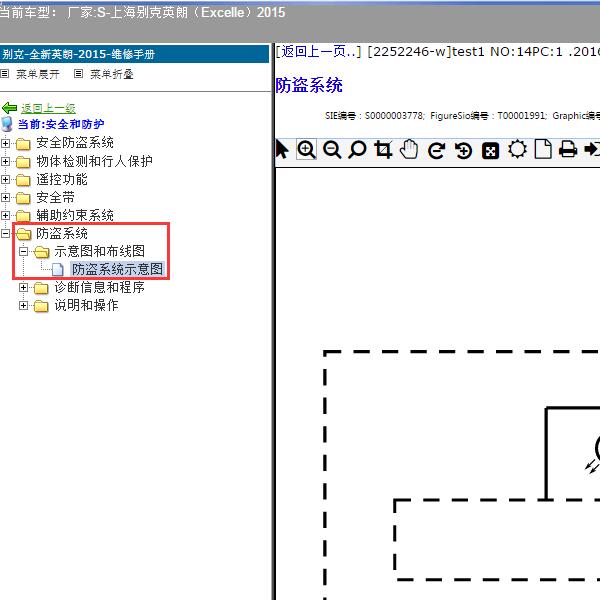Select the 示意图和布线图 folder label
The width and height of the screenshot is (600, 600).
click(x=99, y=251)
